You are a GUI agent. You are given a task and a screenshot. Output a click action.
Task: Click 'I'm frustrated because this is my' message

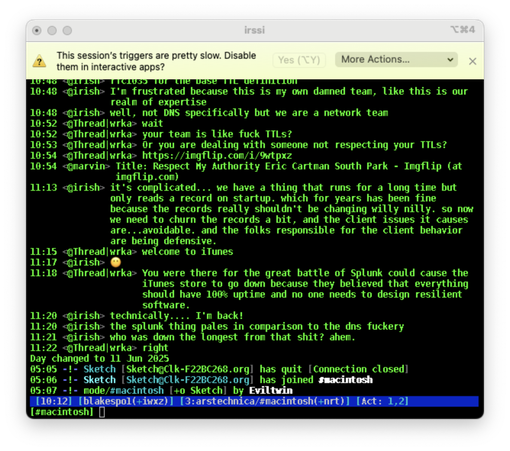coord(289,97)
